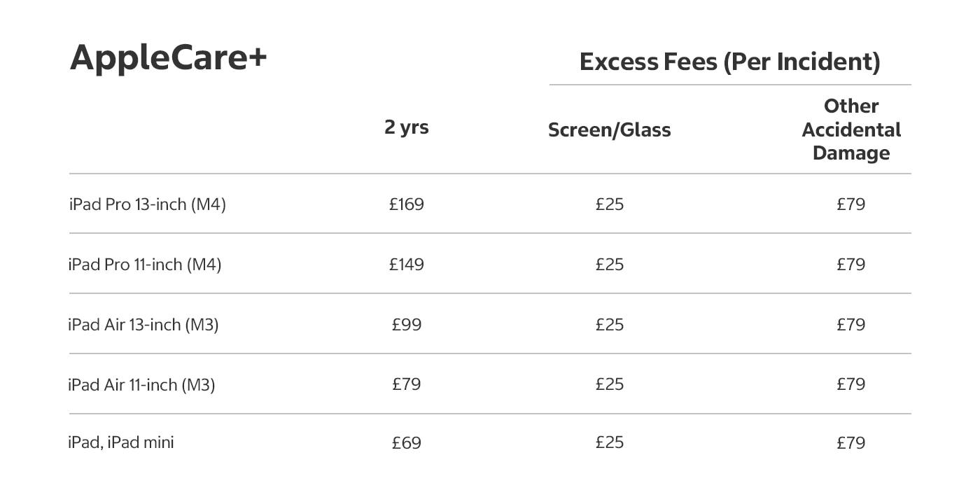Click the £169 two-year price
Viewport: 980px width, 490px height.
tap(407, 204)
